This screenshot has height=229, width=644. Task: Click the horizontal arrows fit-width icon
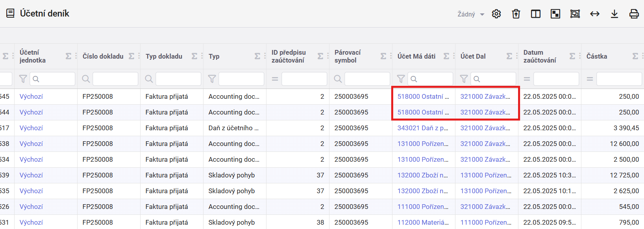[595, 14]
